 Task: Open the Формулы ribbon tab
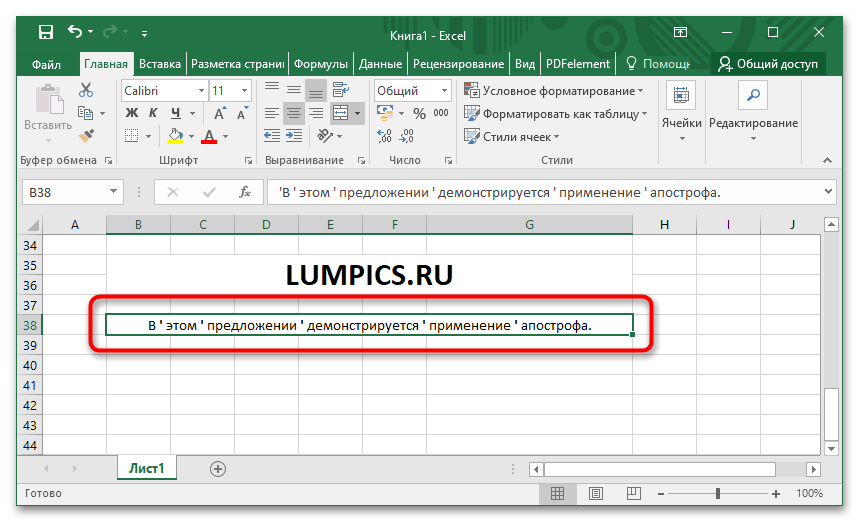point(321,64)
